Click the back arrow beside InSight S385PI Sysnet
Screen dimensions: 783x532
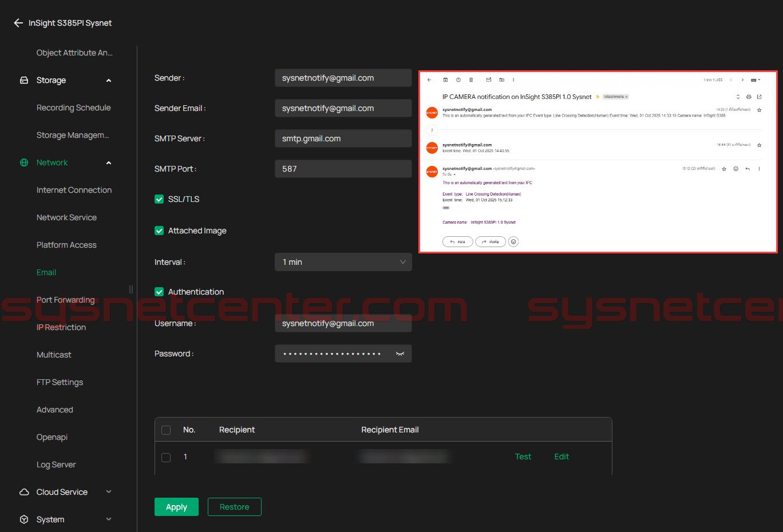coord(18,23)
